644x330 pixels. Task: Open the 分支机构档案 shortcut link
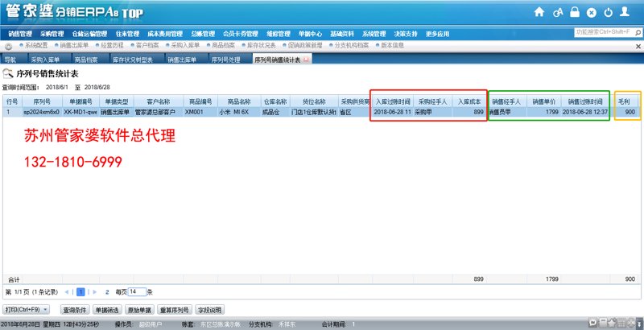(352, 45)
